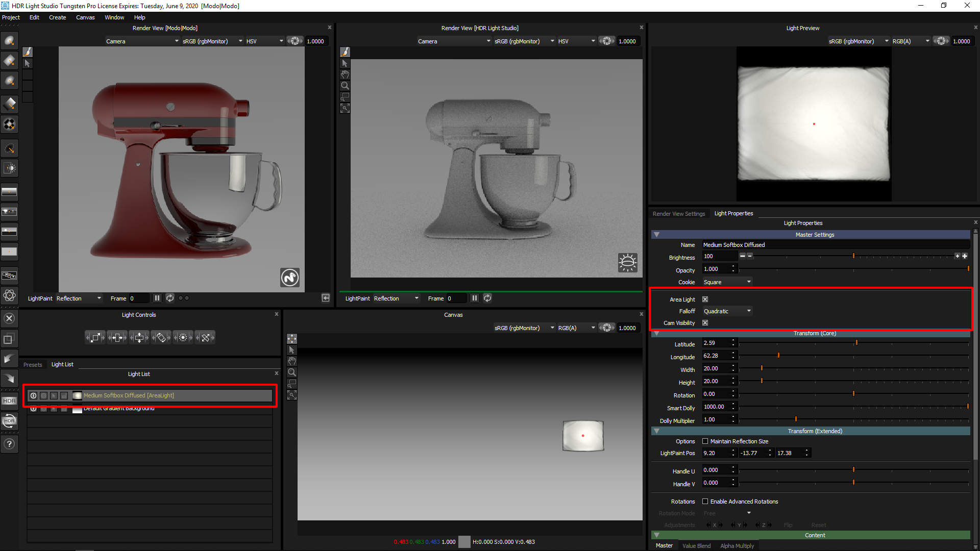Viewport: 980px width, 551px height.
Task: Switch to the Value Blend tab
Action: (x=696, y=546)
